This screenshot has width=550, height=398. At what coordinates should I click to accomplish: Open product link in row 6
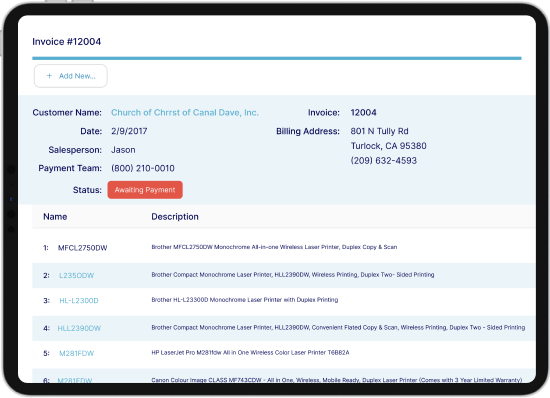click(75, 380)
